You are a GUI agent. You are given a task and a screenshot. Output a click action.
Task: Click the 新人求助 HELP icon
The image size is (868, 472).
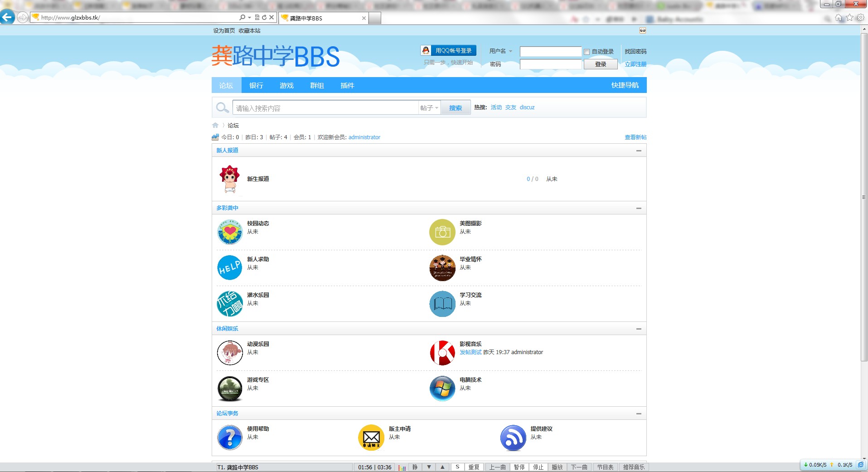[230, 268]
